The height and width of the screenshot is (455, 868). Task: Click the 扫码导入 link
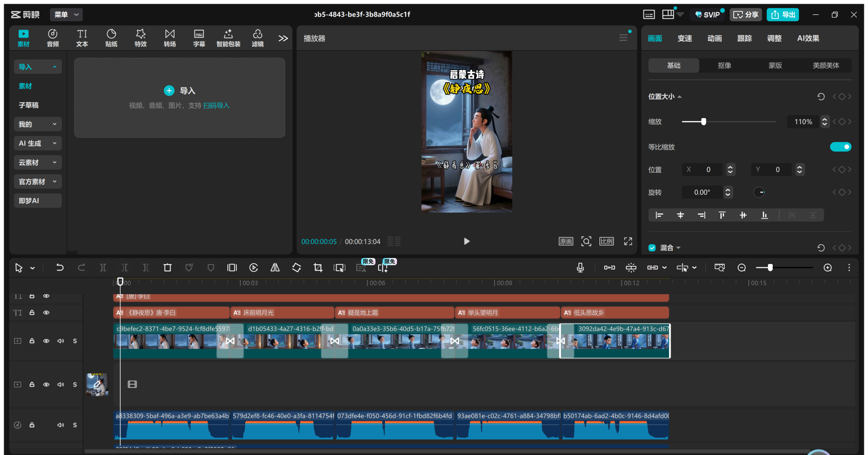(x=216, y=106)
